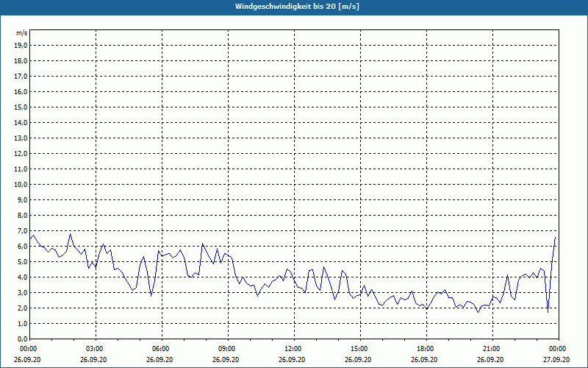Select the "18:00" time axis label
This screenshot has height=368, width=588.
425,349
